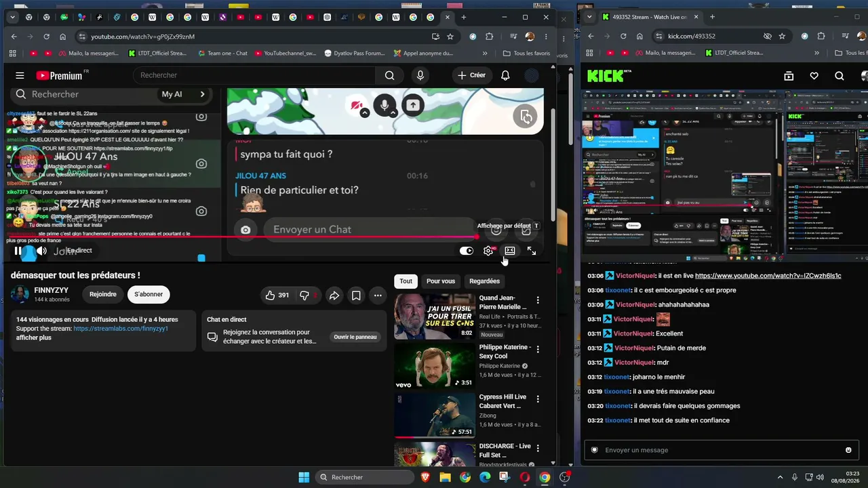868x488 pixels.
Task: Bookmark the Kick page with the star
Action: [x=783, y=36]
